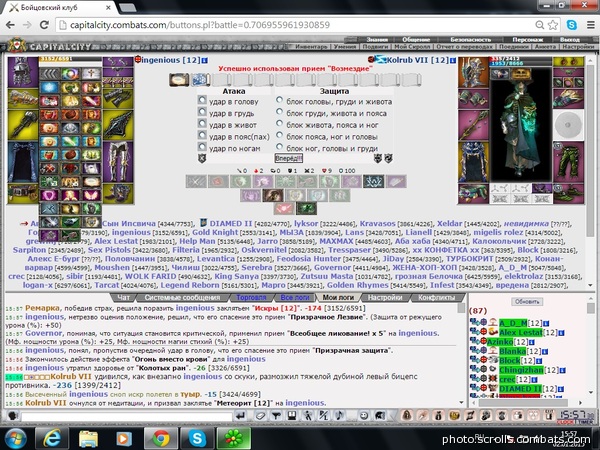Click the floppy-disk save icon in the chat toolbar

[292, 416]
